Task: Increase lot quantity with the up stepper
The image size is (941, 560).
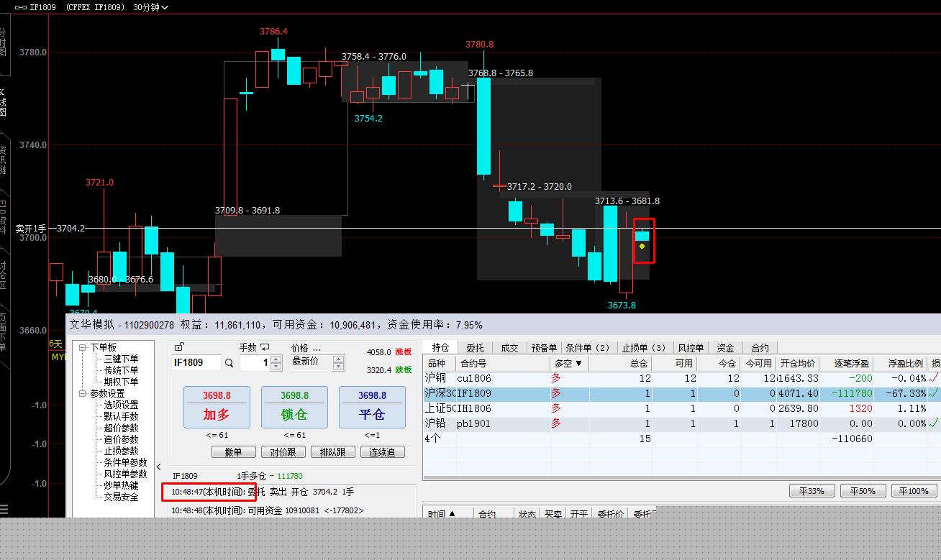Action: point(276,360)
